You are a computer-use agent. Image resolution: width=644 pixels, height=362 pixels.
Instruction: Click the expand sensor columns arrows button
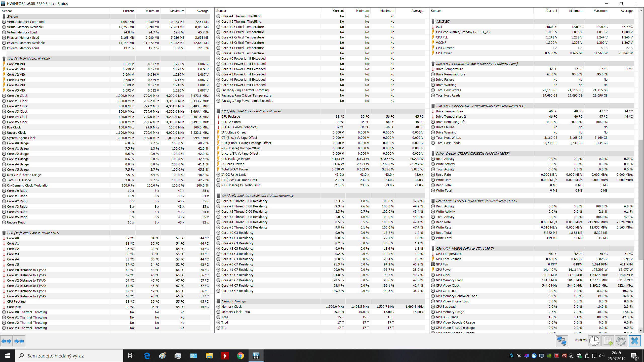pos(6,341)
